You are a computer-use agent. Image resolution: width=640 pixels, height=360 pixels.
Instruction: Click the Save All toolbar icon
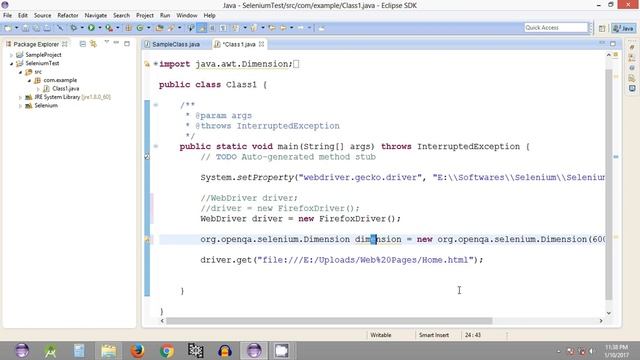(36, 28)
